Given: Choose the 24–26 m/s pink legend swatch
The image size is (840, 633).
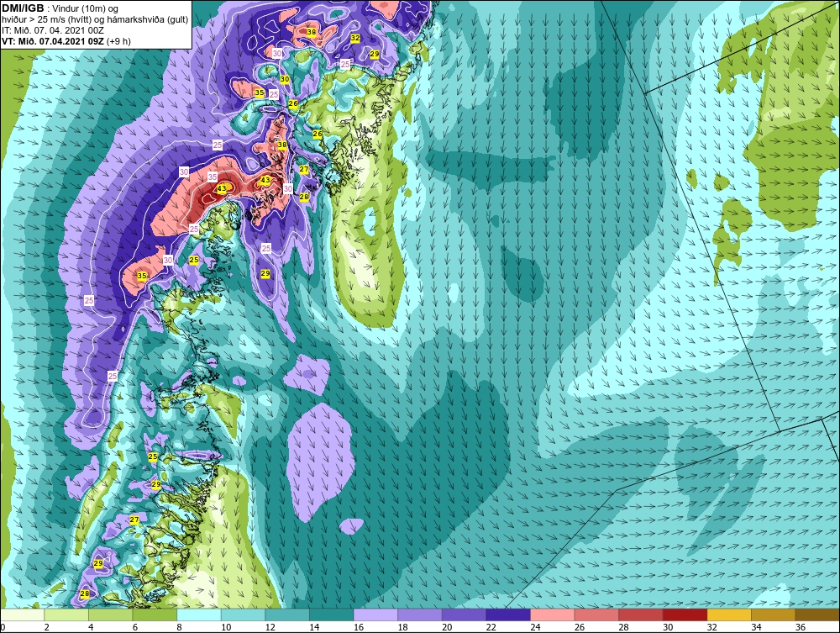Looking at the screenshot, I should [x=553, y=615].
